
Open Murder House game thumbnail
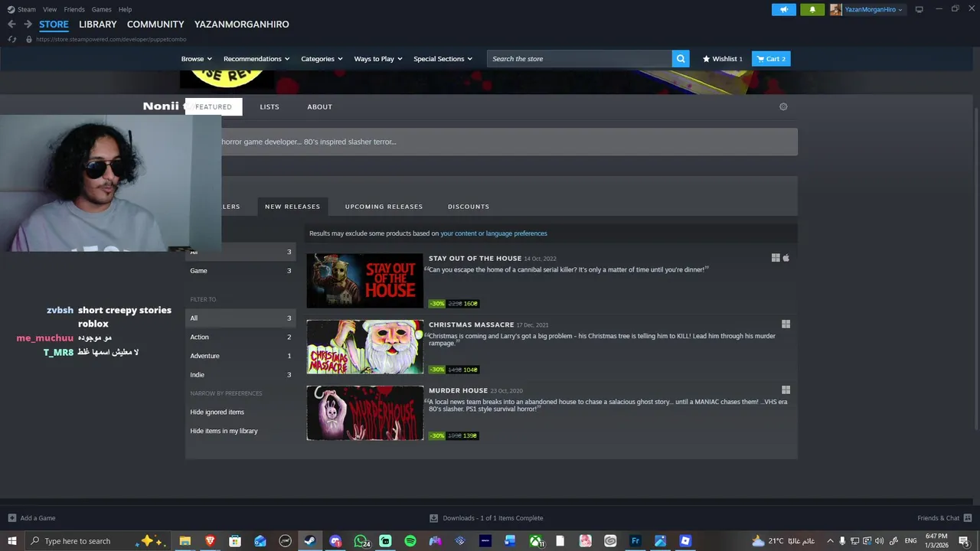point(365,413)
